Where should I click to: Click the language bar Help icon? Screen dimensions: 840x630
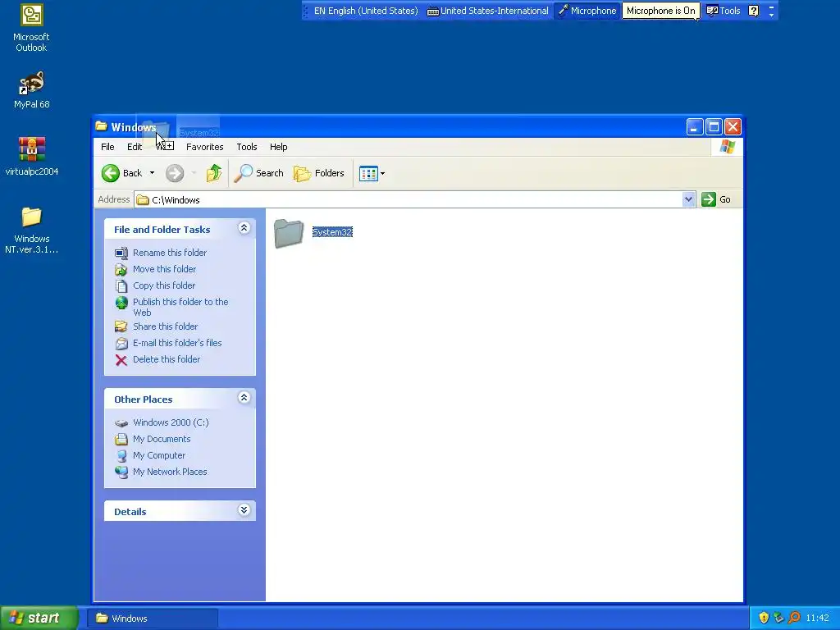point(754,11)
